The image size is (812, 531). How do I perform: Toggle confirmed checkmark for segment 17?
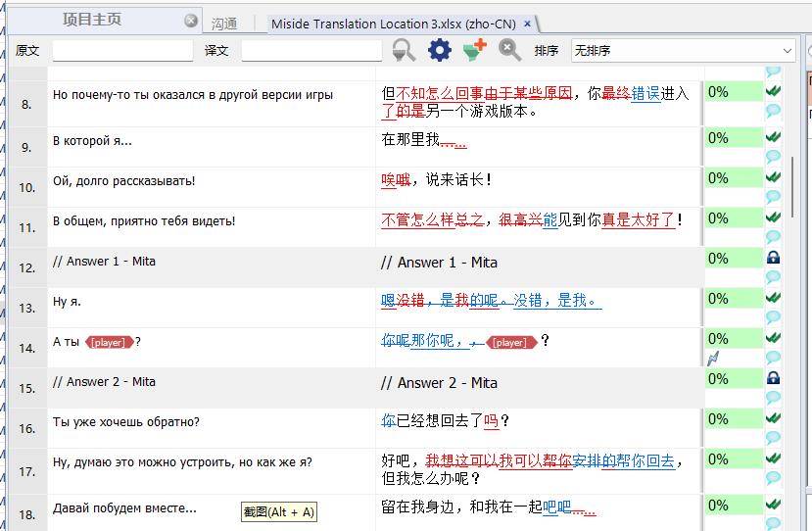coord(773,459)
